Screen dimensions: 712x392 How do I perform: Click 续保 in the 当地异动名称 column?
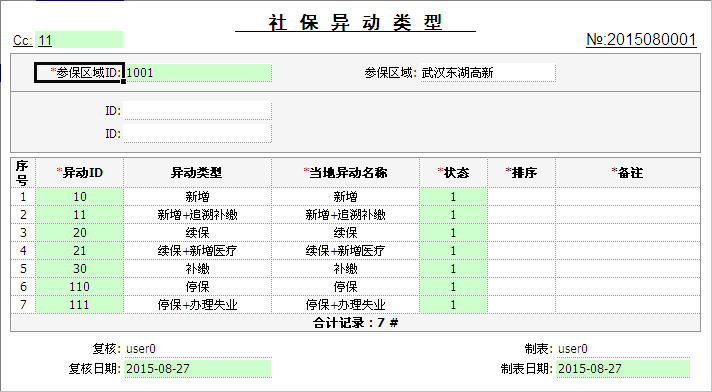pyautogui.click(x=345, y=233)
